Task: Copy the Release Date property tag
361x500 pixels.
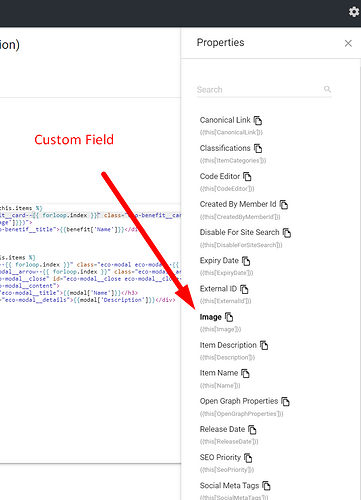Action: click(252, 429)
